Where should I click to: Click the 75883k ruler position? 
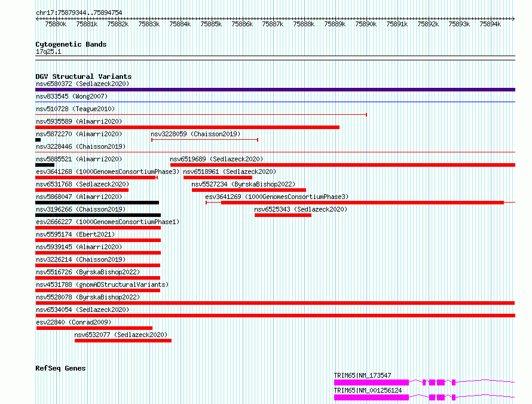coord(149,24)
